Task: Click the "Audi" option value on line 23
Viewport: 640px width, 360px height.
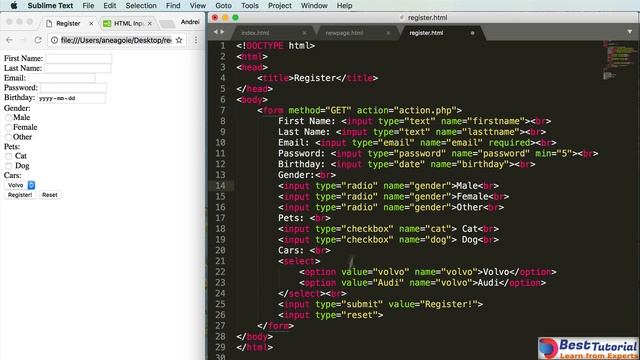Action: point(388,283)
